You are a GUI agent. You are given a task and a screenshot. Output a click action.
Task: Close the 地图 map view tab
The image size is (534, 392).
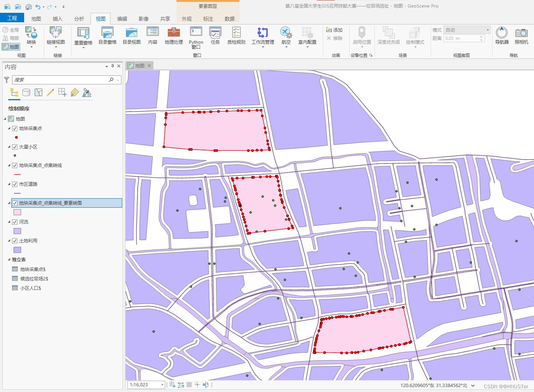pos(149,66)
